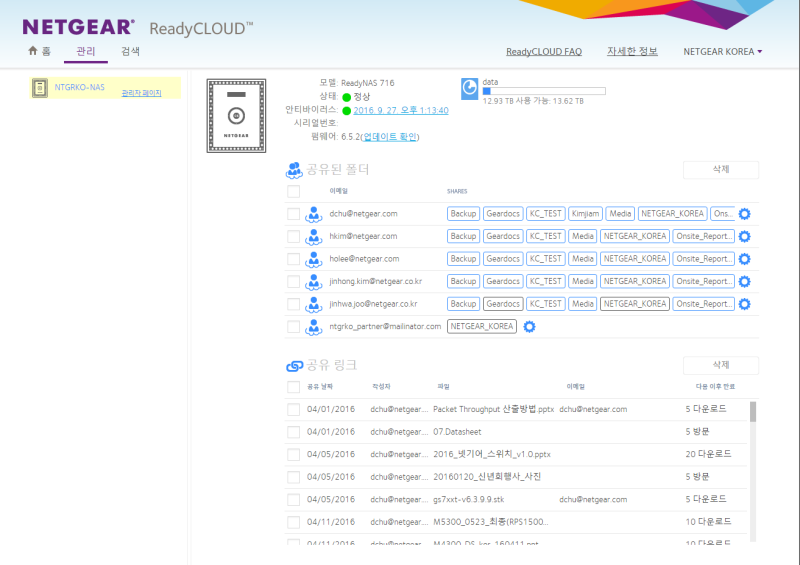800x565 pixels.
Task: Click user icon beside jinhong.kim@netgear.co.kr
Action: point(314,282)
